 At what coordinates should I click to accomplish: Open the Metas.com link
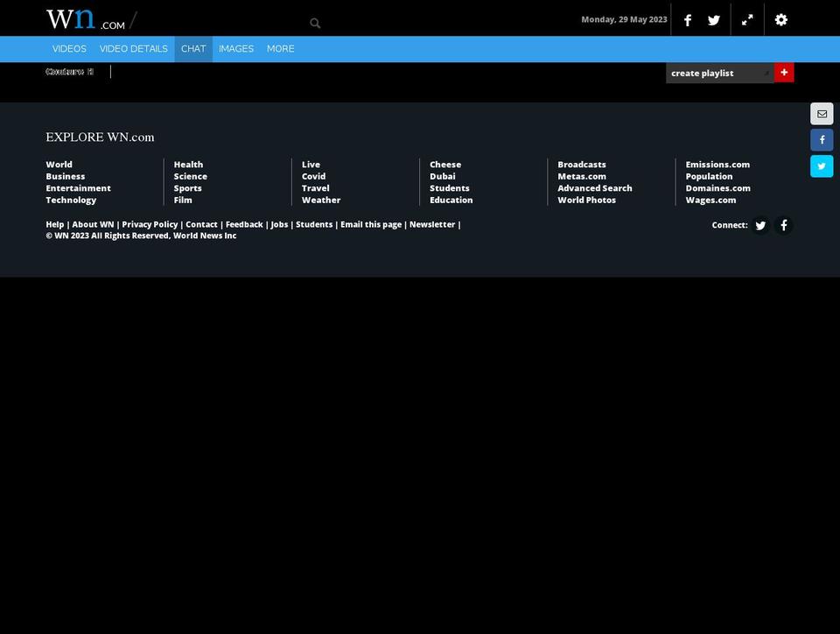pyautogui.click(x=582, y=176)
